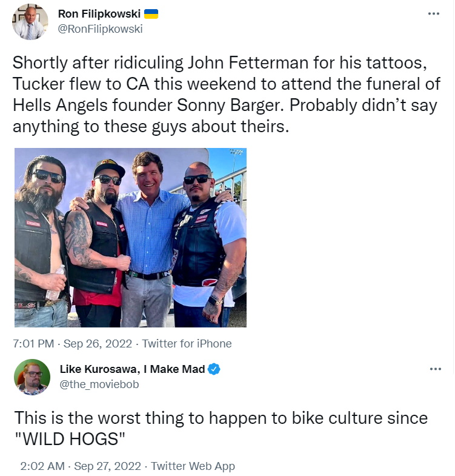
Task: Click the water bottle in the photo
Action: (x=56, y=284)
